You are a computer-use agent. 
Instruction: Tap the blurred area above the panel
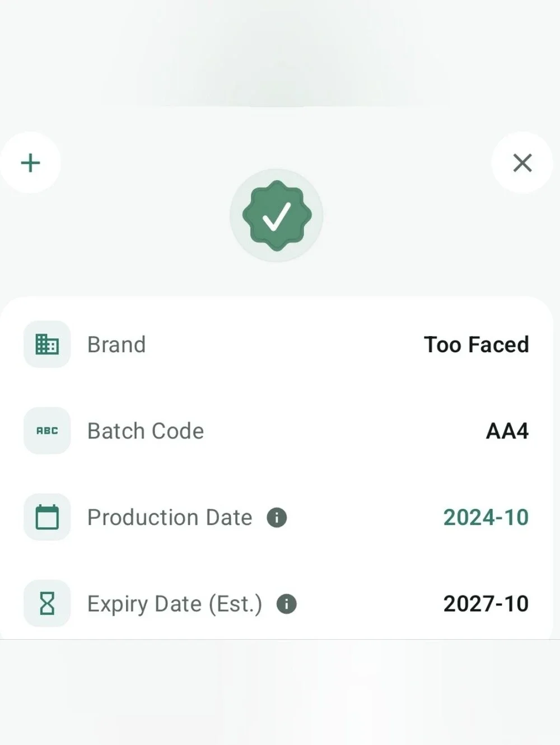click(280, 53)
